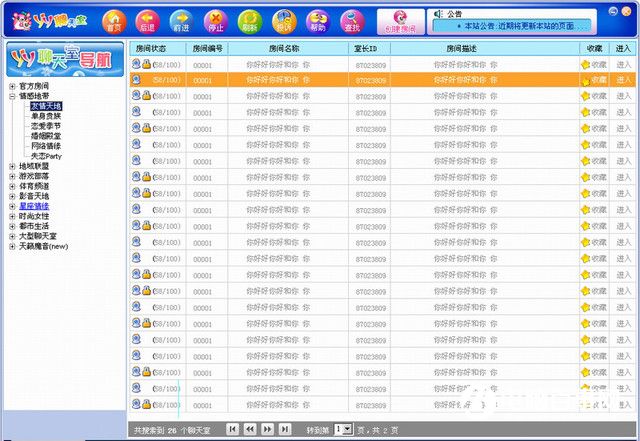Open the 帮助 help icon
640x441 pixels.
tap(317, 20)
